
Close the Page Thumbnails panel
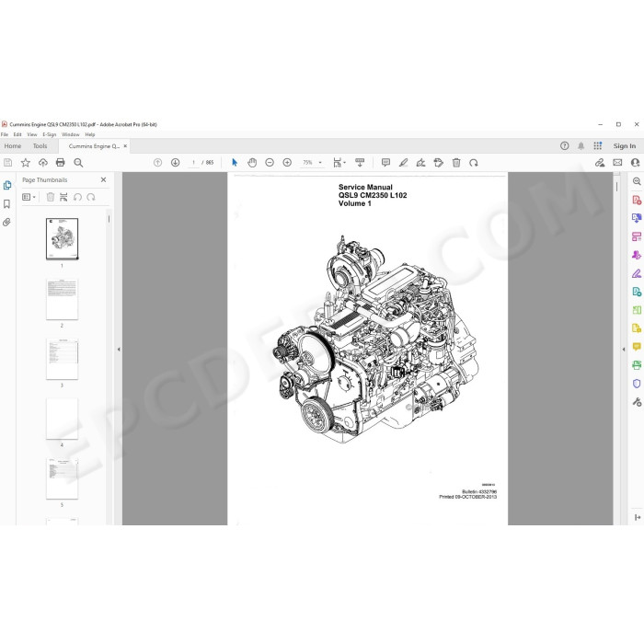tap(103, 179)
